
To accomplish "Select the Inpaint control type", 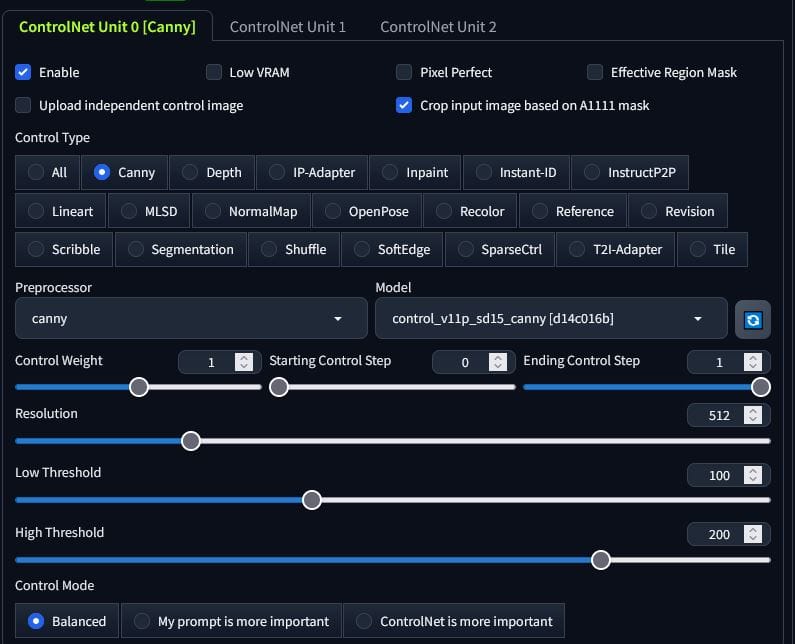I will tap(415, 172).
